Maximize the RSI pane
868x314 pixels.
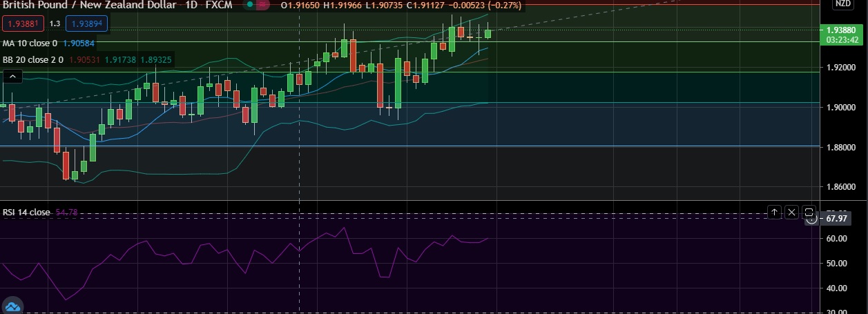[x=809, y=212]
